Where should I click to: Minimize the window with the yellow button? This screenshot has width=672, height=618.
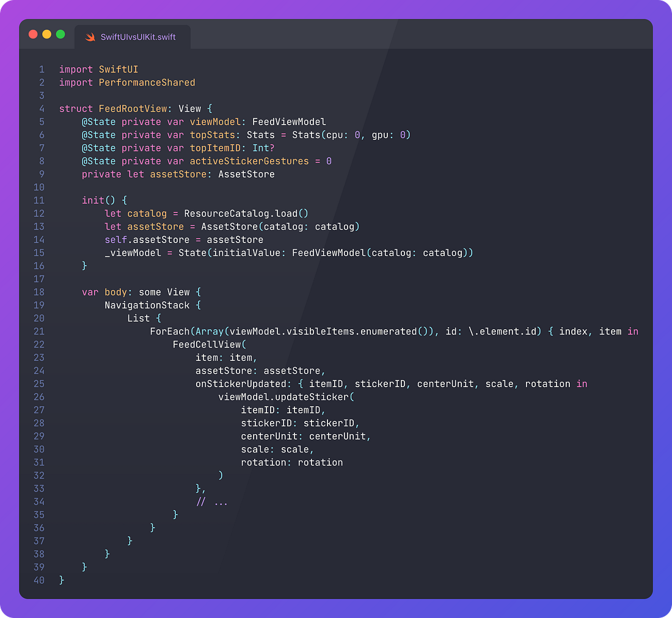click(46, 34)
